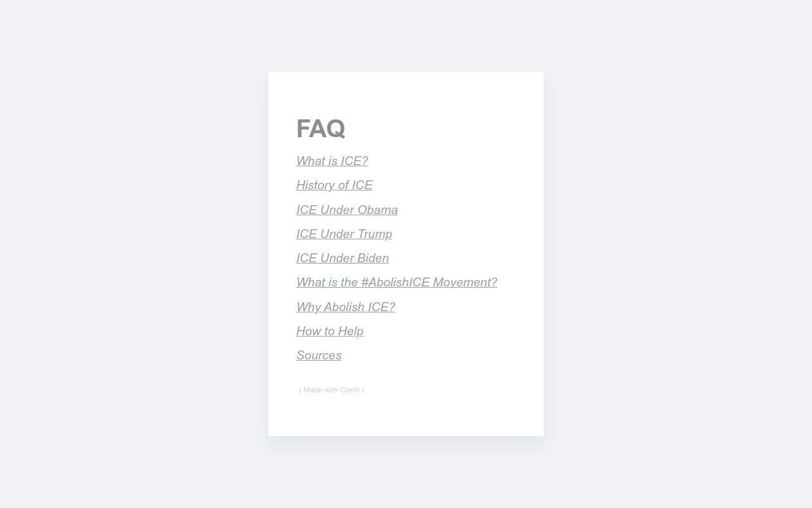This screenshot has height=508, width=812.
Task: Click the FAQ page heading
Action: pos(320,128)
